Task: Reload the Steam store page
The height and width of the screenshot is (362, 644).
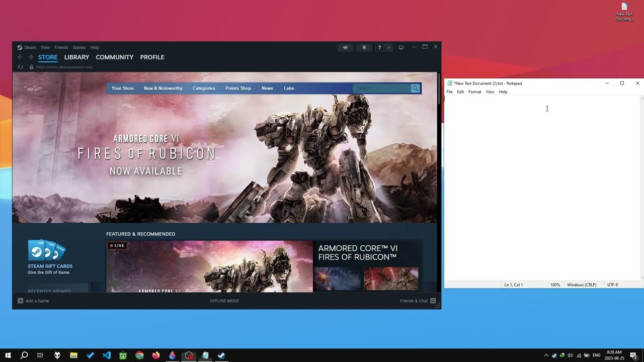Action: click(x=21, y=67)
